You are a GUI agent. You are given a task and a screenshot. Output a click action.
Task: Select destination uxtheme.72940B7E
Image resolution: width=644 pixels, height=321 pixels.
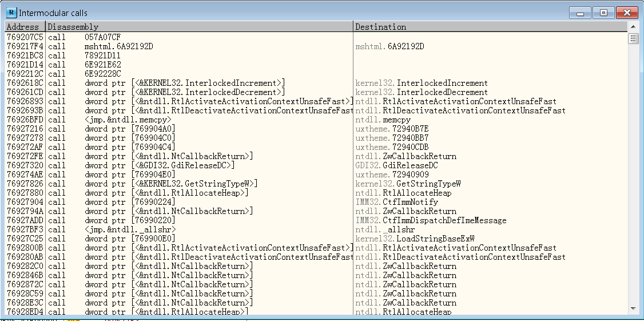(x=392, y=129)
